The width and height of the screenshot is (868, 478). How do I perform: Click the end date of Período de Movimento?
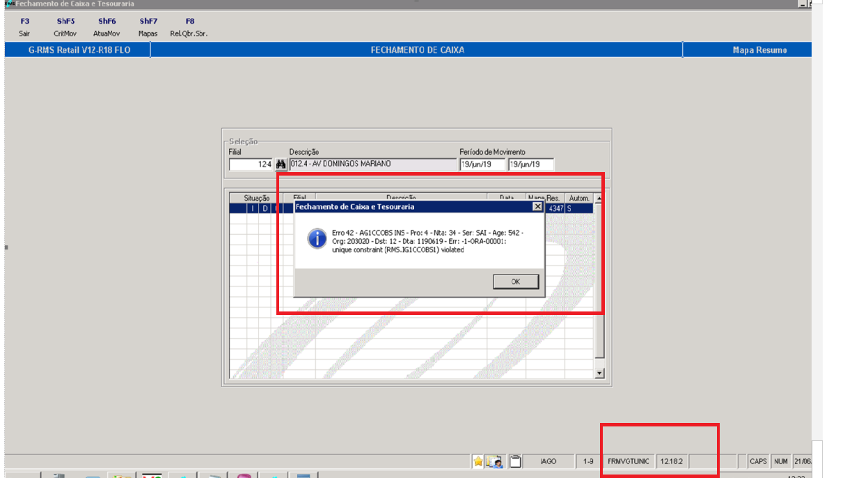coord(530,164)
